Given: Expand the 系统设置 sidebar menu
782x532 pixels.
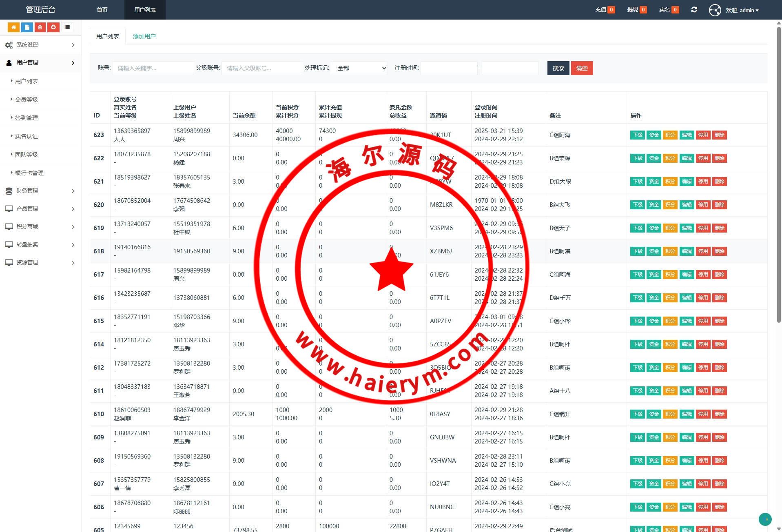Looking at the screenshot, I should [x=40, y=45].
